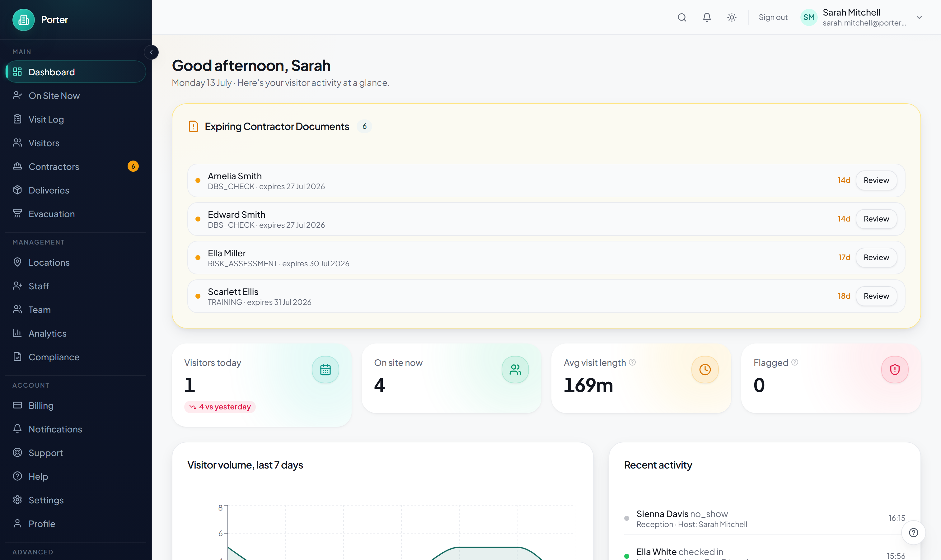This screenshot has height=560, width=941.
Task: Review Edward Smith's document
Action: tap(876, 219)
